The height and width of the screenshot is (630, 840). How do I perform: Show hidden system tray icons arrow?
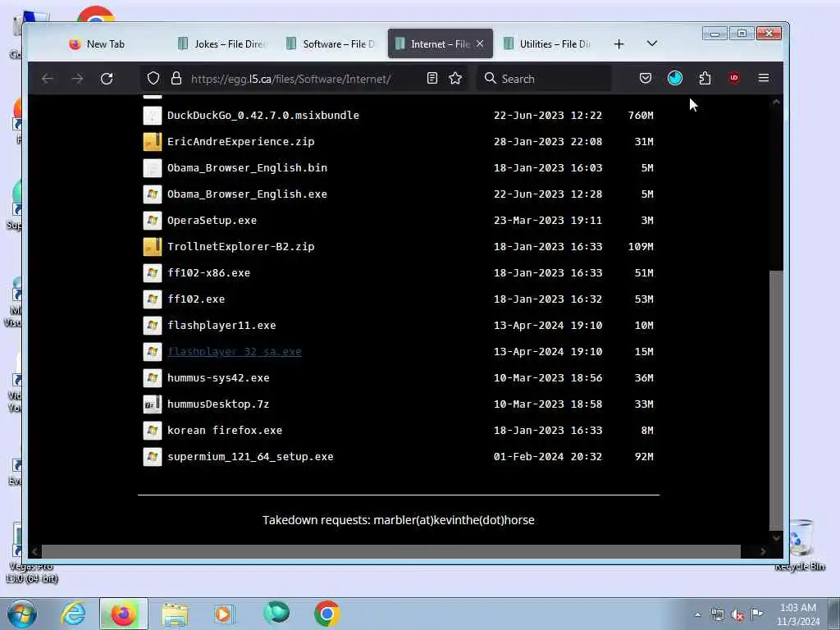pyautogui.click(x=697, y=615)
